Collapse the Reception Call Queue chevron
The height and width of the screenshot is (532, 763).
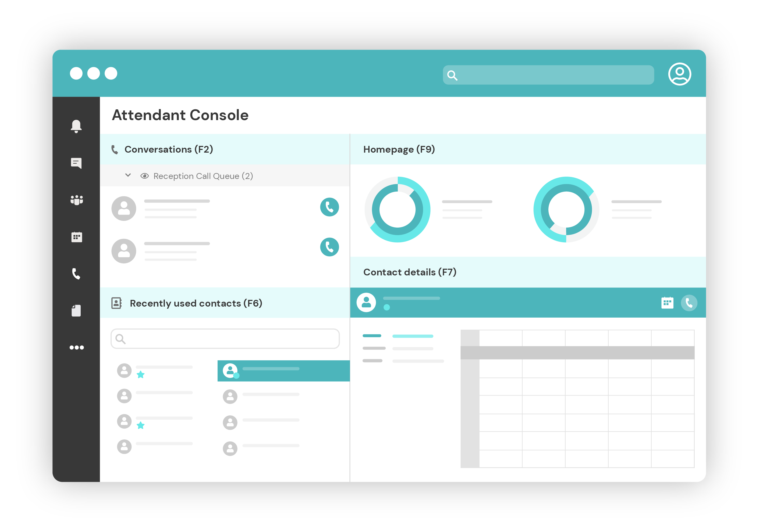(x=128, y=175)
